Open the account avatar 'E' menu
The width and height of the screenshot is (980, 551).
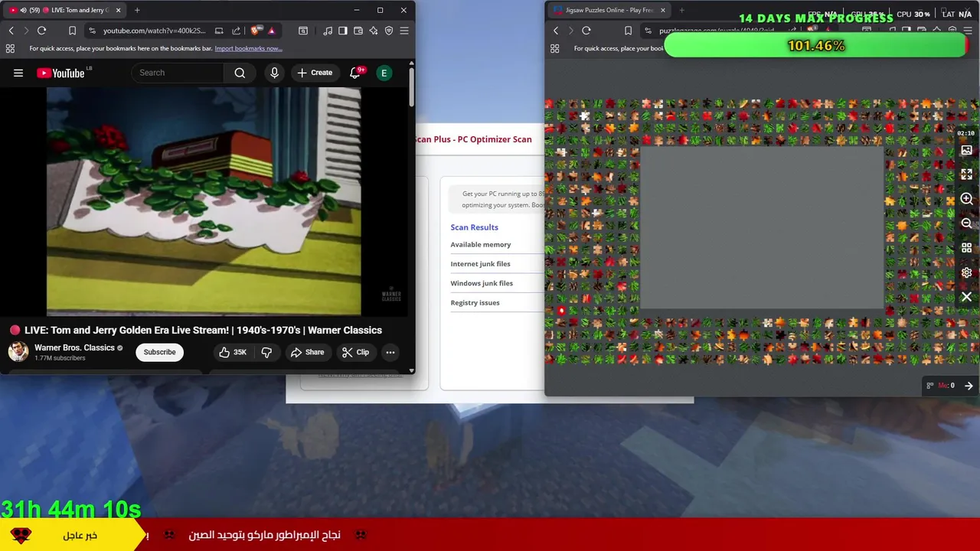(384, 73)
